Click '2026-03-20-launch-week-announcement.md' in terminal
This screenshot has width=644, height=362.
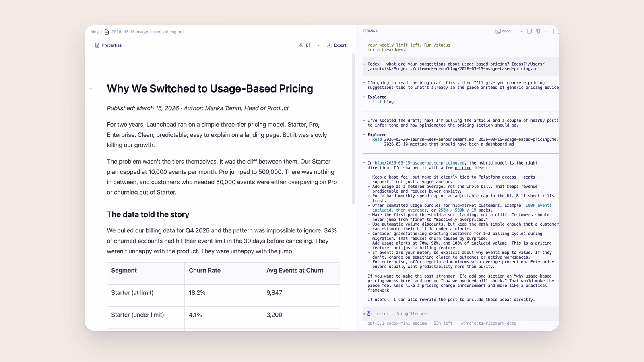click(429, 140)
